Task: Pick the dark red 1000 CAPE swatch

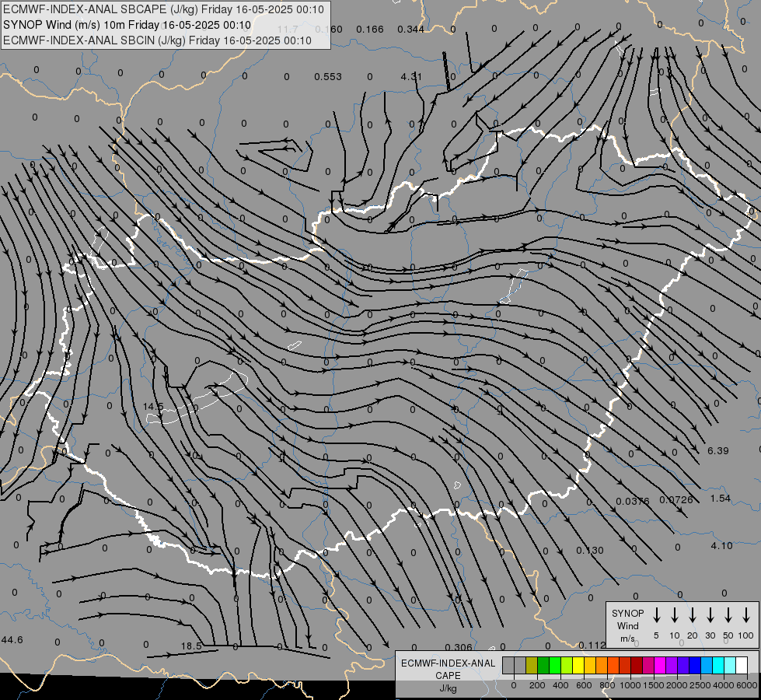Action: [x=637, y=665]
